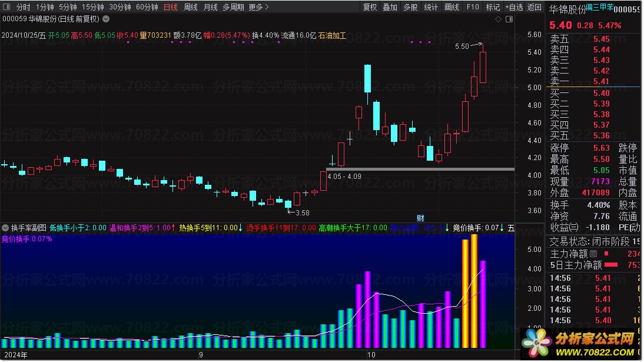Select the 月线 monthly chart tab

pyautogui.click(x=210, y=7)
